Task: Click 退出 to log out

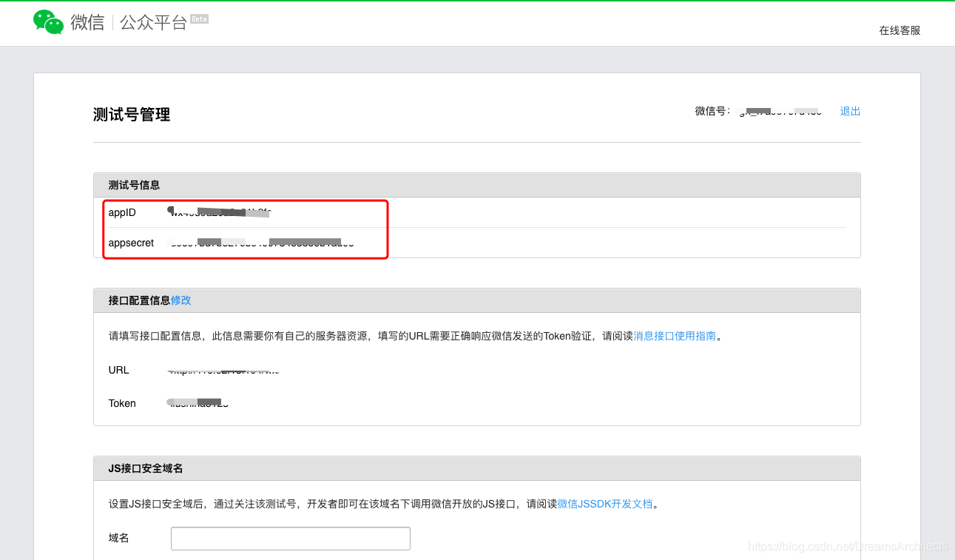Action: [850, 111]
